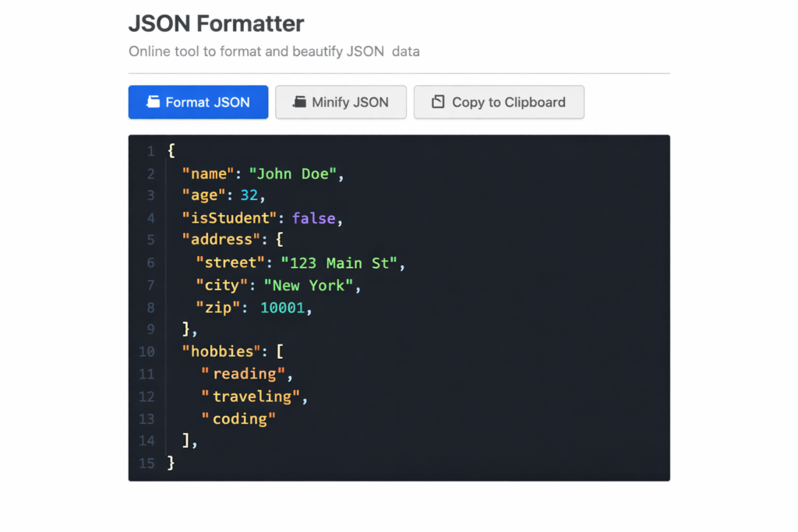Click line number 10 in the gutter
The image size is (798, 532).
(x=147, y=352)
